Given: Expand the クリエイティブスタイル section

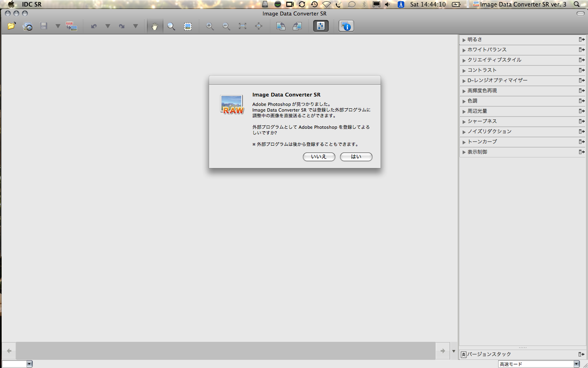Looking at the screenshot, I should [x=464, y=60].
